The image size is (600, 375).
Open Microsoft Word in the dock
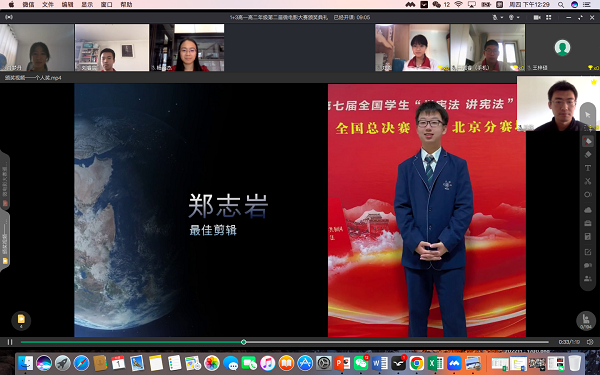(x=379, y=363)
